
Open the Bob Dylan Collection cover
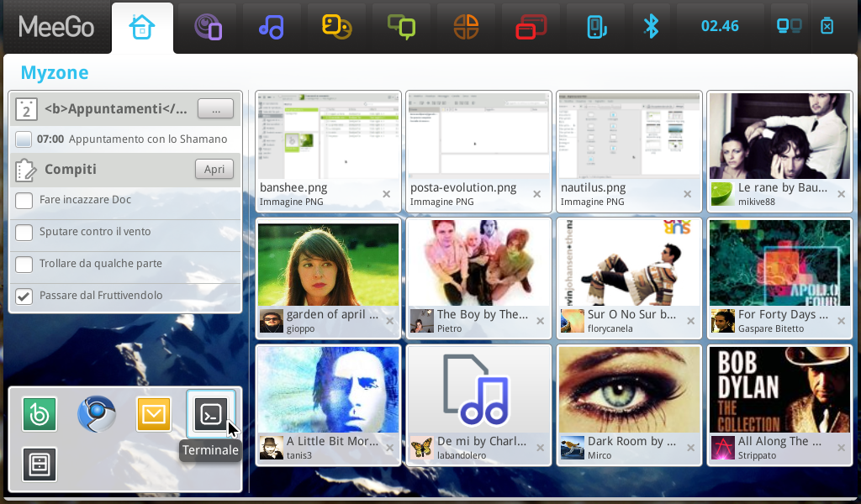coord(779,390)
